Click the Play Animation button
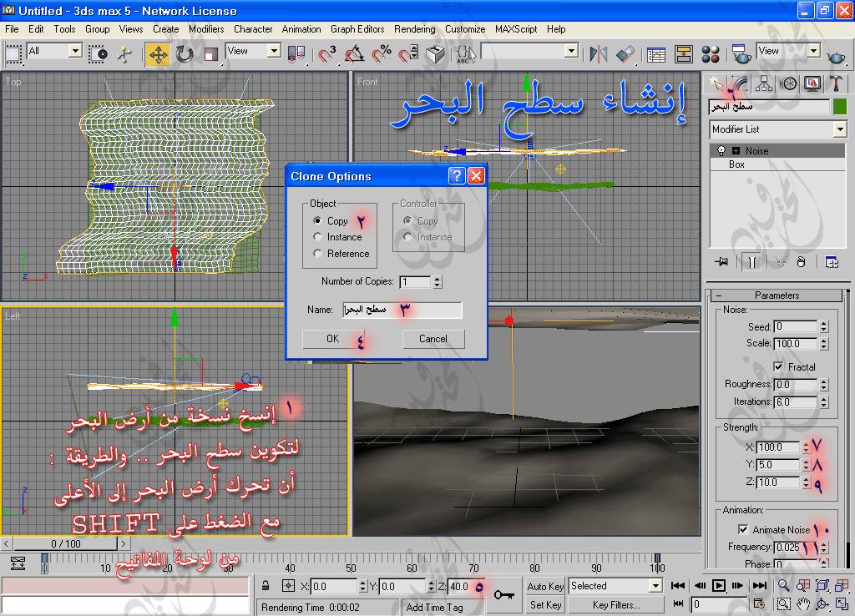This screenshot has width=855, height=616. point(719,585)
